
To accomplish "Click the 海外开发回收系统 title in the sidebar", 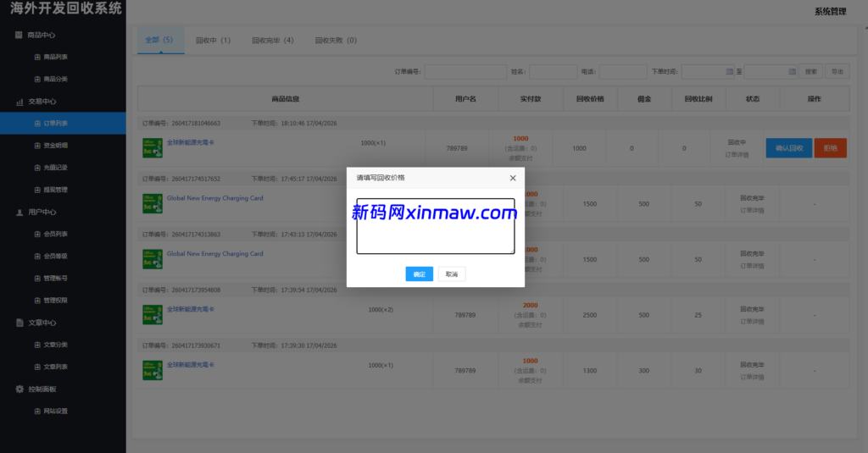I will coord(66,8).
